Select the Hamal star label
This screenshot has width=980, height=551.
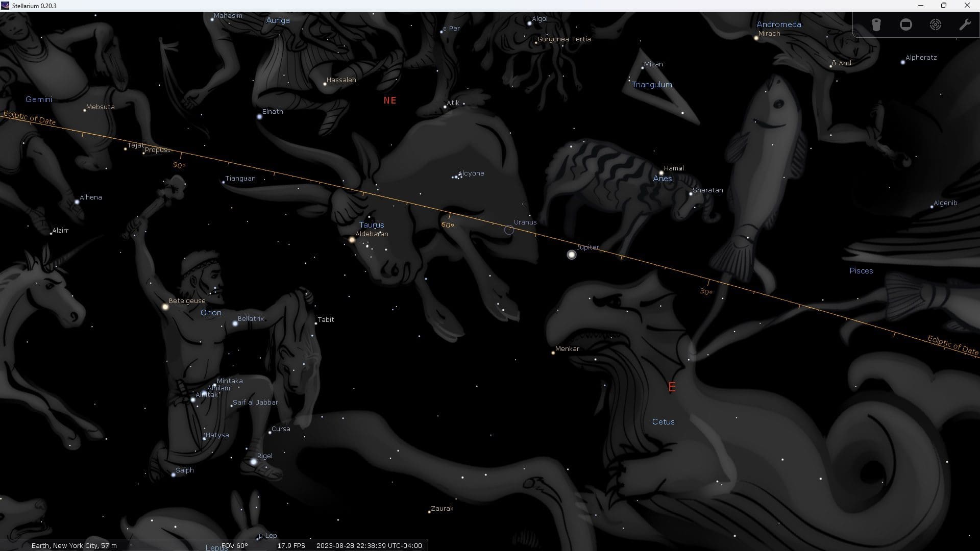point(674,168)
